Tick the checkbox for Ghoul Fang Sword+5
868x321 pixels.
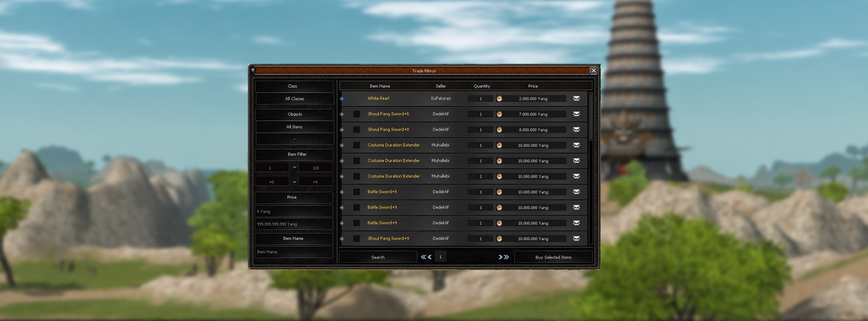357,114
